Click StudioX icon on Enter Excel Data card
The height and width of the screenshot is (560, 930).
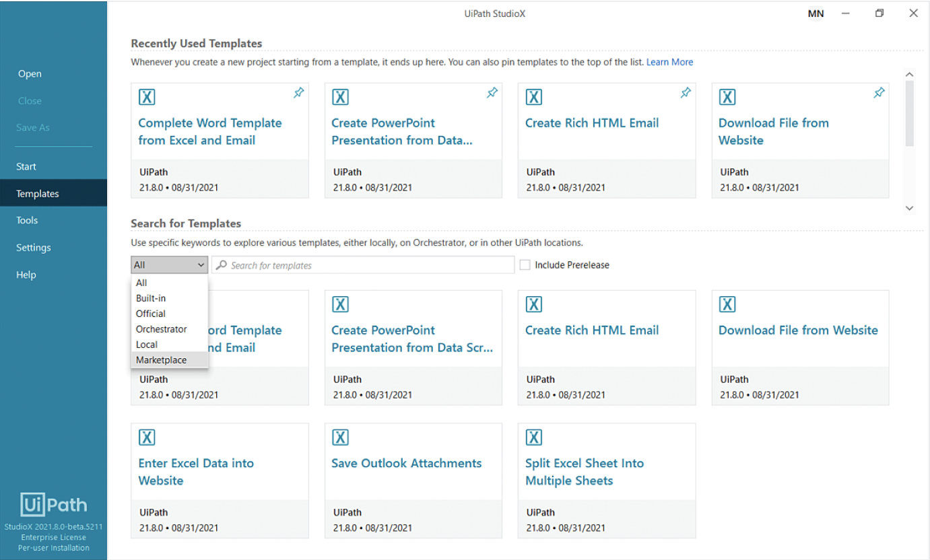(147, 438)
